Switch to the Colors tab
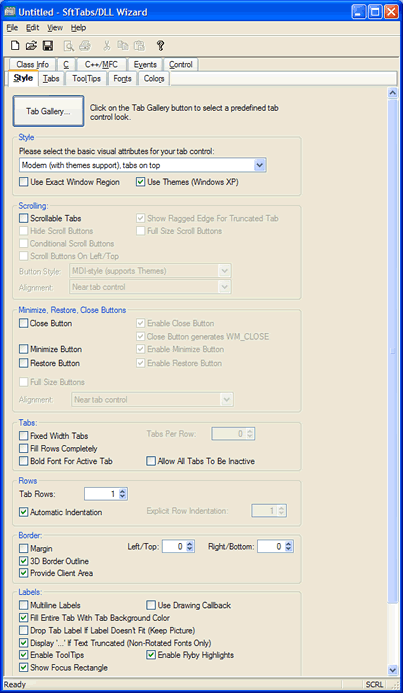Viewport: 403px width, 693px height. (x=154, y=79)
